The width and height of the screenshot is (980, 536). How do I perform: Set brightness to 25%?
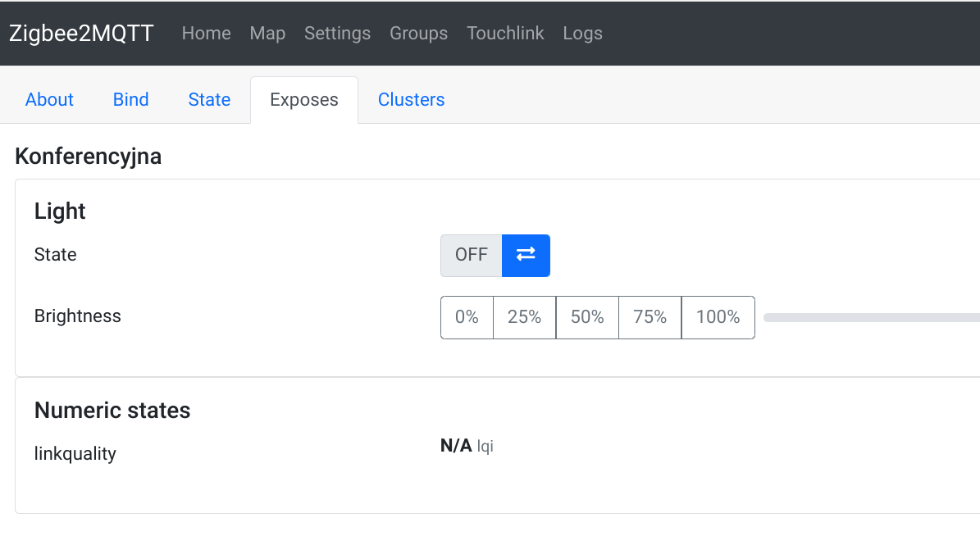(x=524, y=317)
